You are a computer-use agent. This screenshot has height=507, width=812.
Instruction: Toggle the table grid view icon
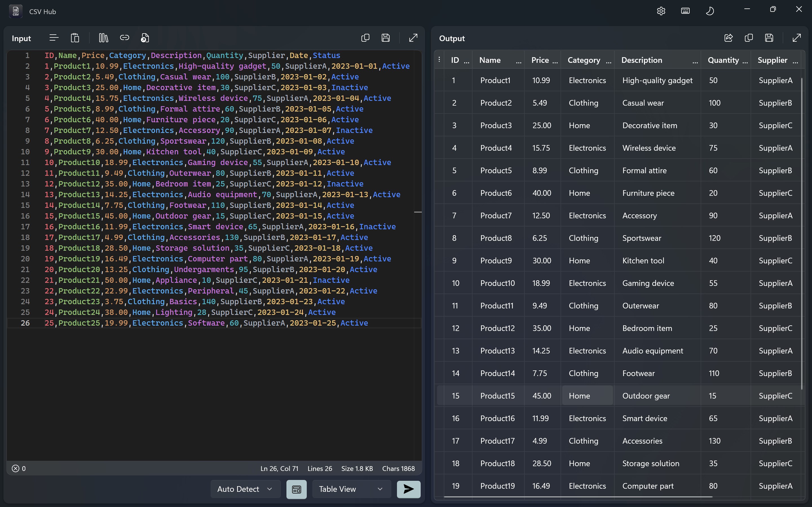click(x=296, y=489)
